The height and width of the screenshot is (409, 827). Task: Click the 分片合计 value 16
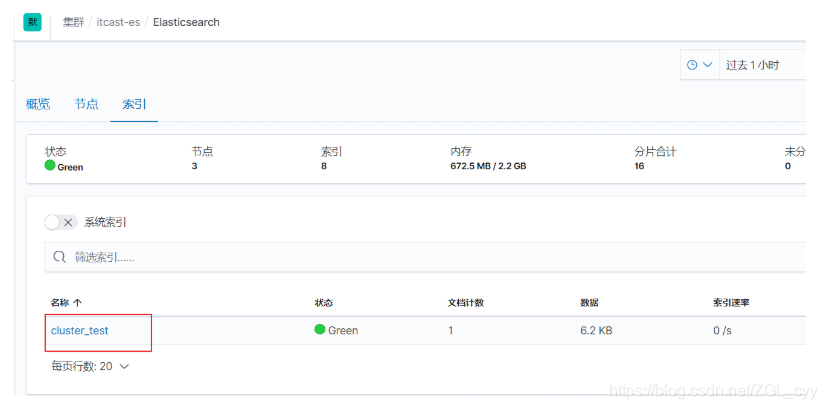pos(639,166)
